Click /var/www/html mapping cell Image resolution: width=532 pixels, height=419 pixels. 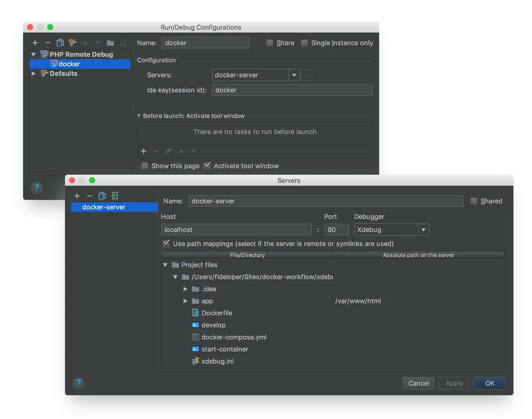(x=358, y=301)
